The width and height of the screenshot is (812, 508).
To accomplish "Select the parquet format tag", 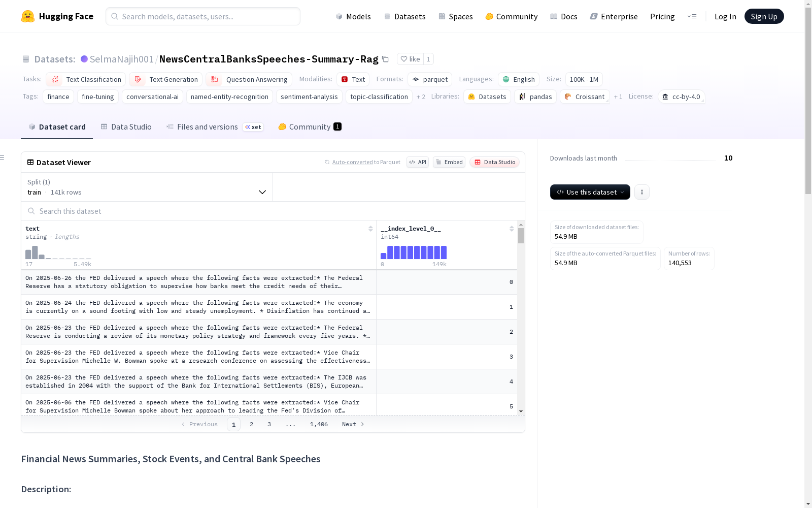I will click(x=430, y=79).
